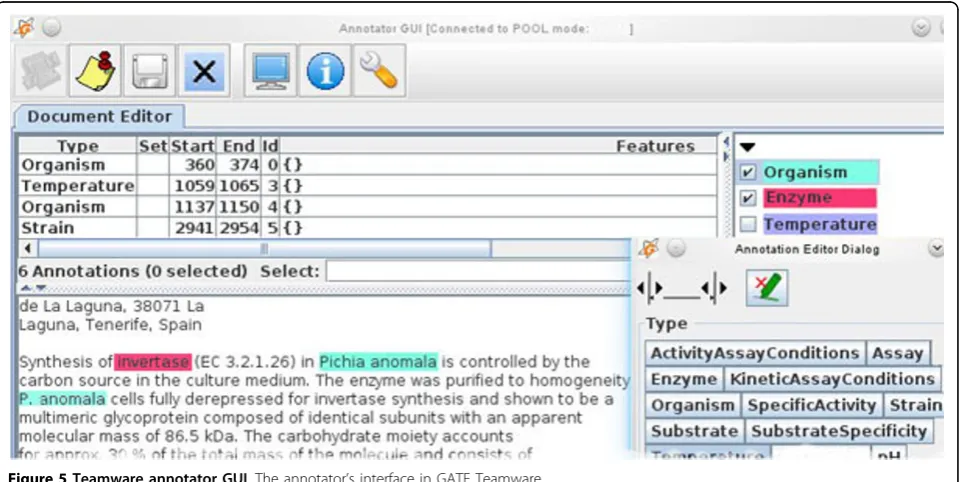The image size is (965, 482).
Task: Click the Features column header
Action: pyautogui.click(x=655, y=146)
